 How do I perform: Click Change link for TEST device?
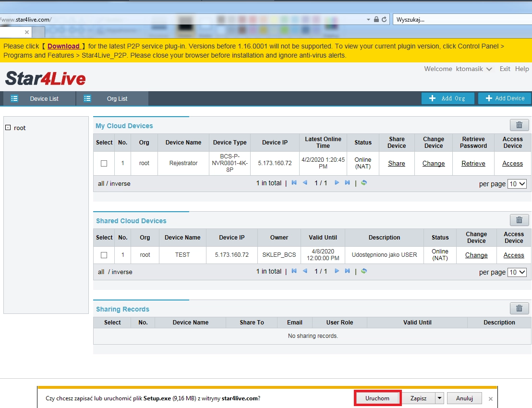pos(476,255)
